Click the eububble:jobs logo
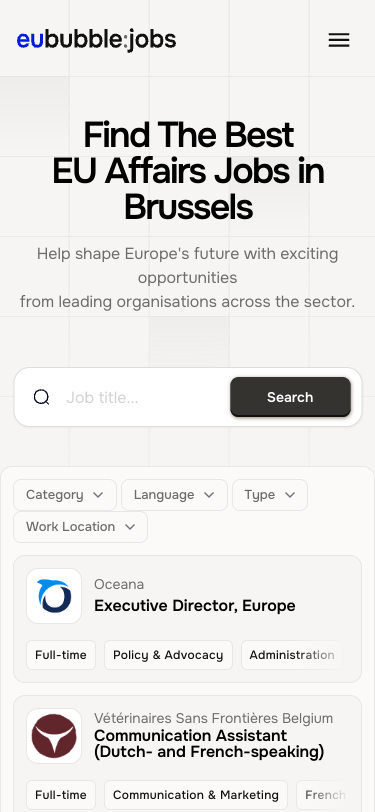The image size is (375, 812). point(96,39)
